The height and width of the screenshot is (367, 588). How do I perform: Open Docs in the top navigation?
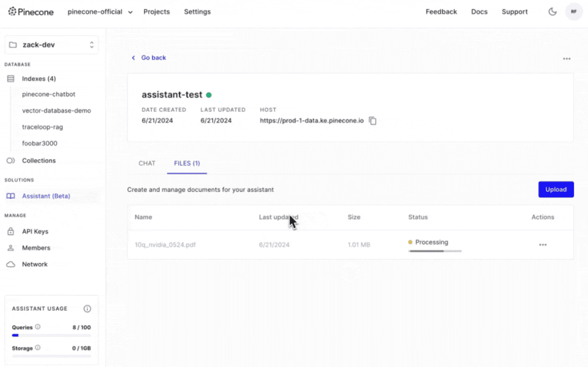pos(479,12)
